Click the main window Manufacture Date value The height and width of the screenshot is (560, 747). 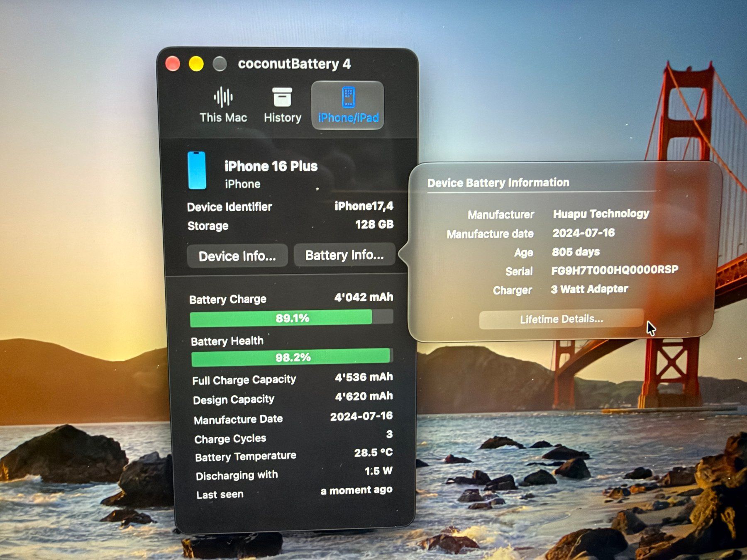361,416
